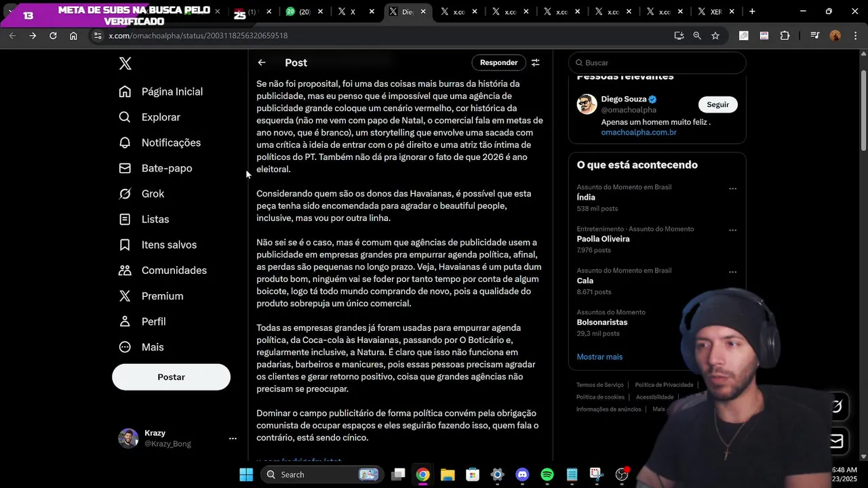
Task: Open the Explorar search page
Action: point(150,117)
